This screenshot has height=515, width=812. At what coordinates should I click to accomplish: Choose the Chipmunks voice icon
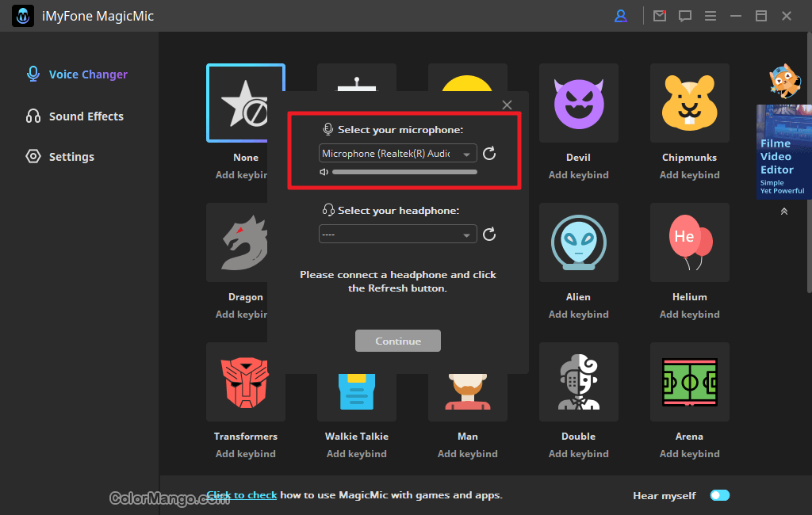(689, 103)
